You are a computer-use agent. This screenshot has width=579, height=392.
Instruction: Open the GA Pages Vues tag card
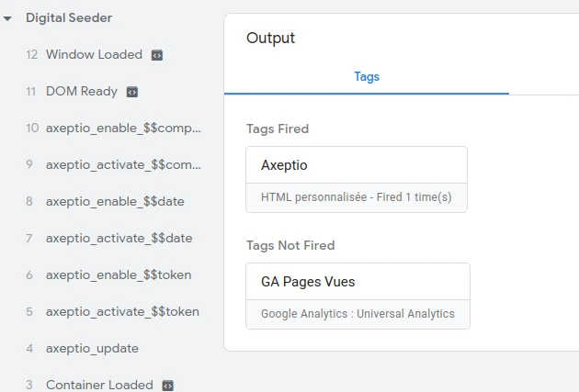[358, 297]
